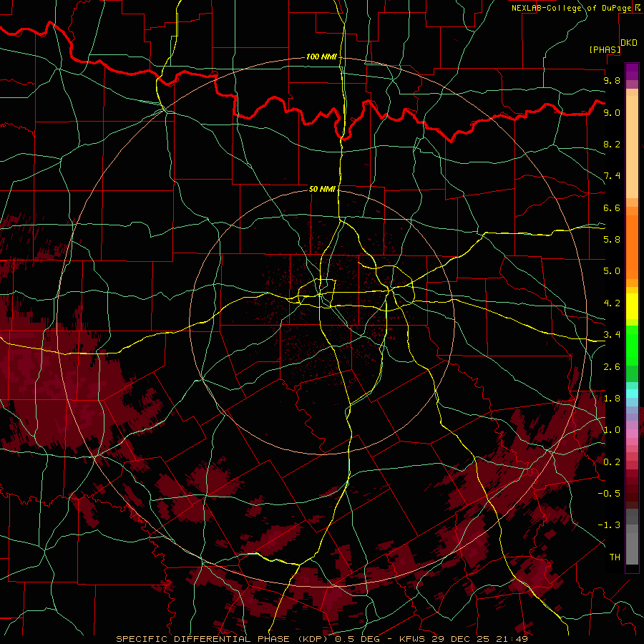The width and height of the screenshot is (644, 644).
Task: Click the 2.6 scale value
Action: tap(612, 367)
